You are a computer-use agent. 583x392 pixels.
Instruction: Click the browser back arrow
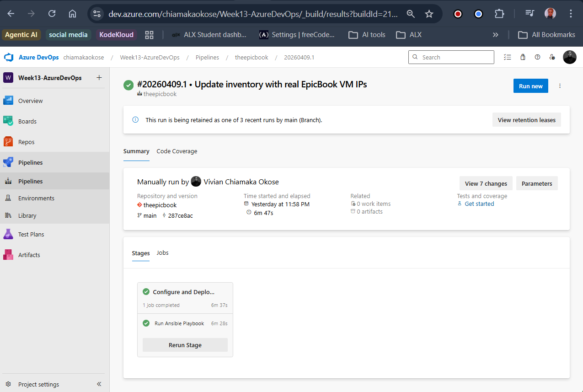tap(11, 14)
